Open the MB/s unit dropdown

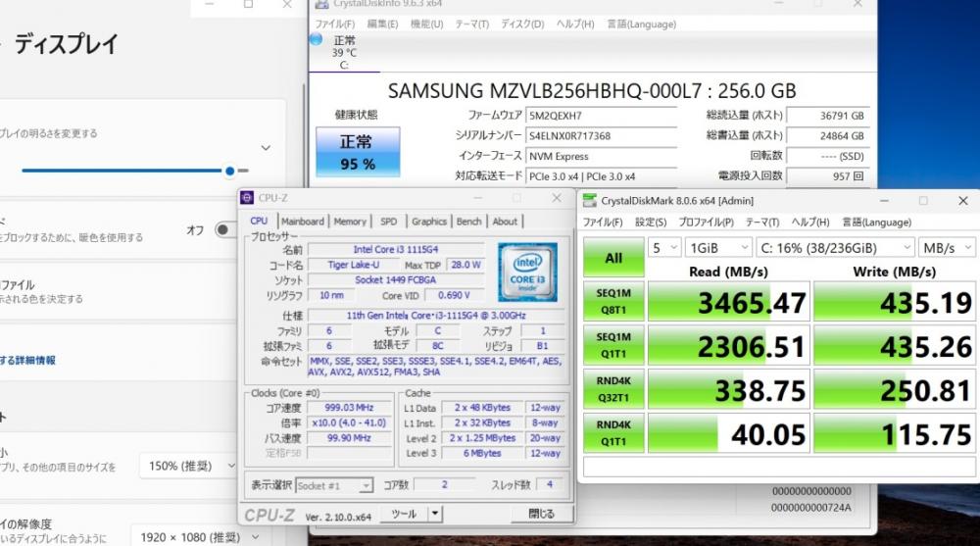coord(947,248)
